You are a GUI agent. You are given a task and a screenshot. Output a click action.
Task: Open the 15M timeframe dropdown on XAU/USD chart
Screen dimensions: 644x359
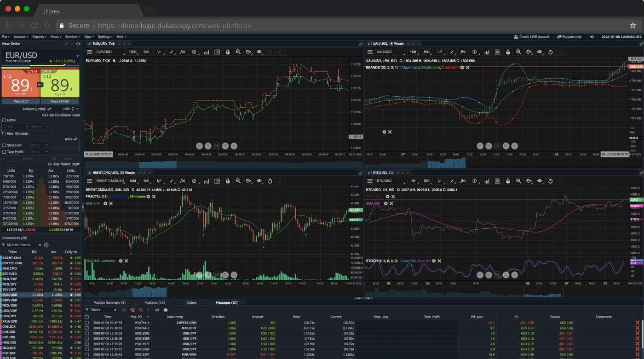tap(413, 52)
